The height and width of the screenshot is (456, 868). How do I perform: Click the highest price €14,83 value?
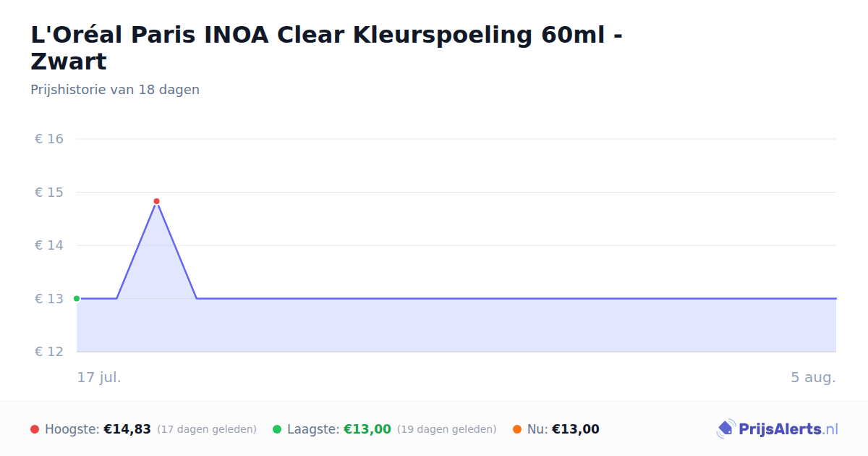[x=127, y=429]
